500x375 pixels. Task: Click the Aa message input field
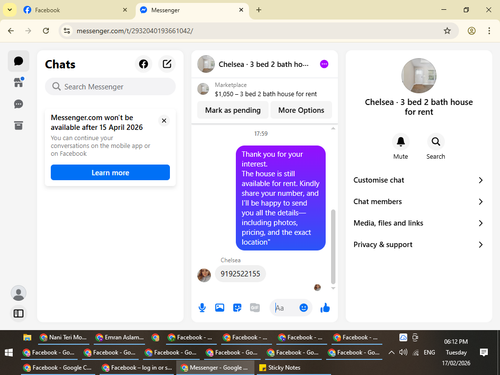(285, 308)
